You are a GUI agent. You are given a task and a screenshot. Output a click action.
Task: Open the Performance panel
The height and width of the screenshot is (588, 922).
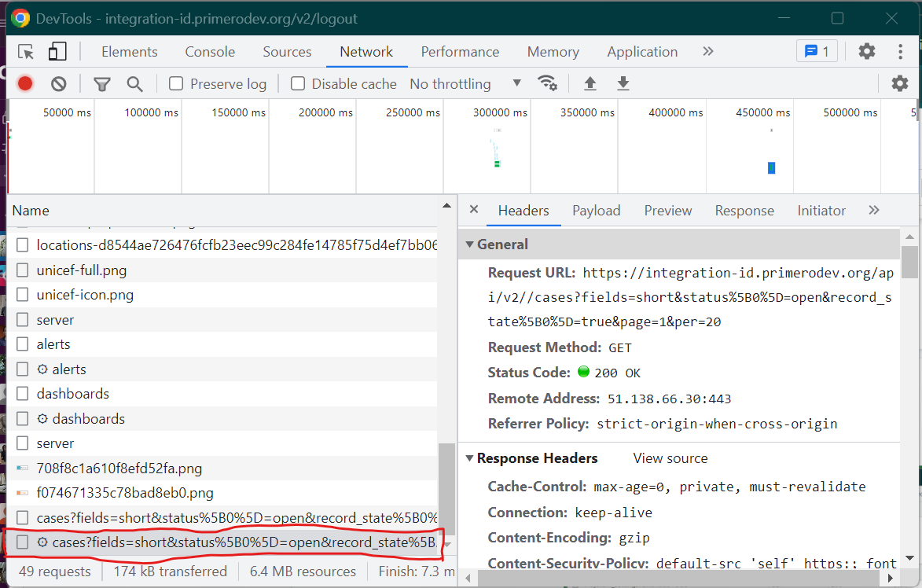460,52
